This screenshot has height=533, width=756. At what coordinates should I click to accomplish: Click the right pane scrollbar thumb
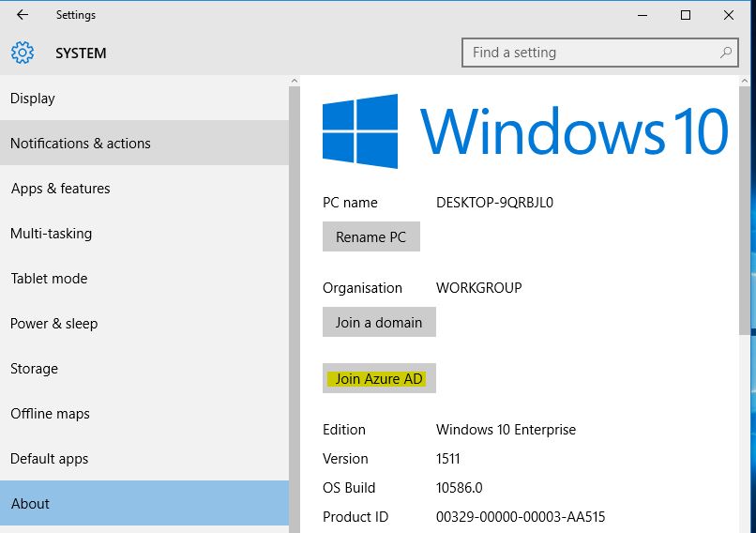(745, 210)
